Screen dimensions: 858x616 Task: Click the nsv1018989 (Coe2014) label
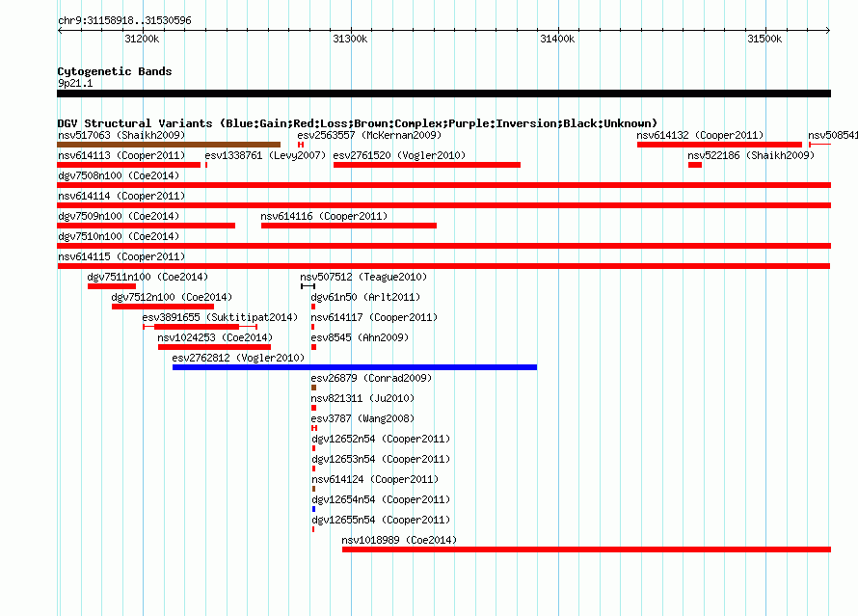[x=399, y=540]
